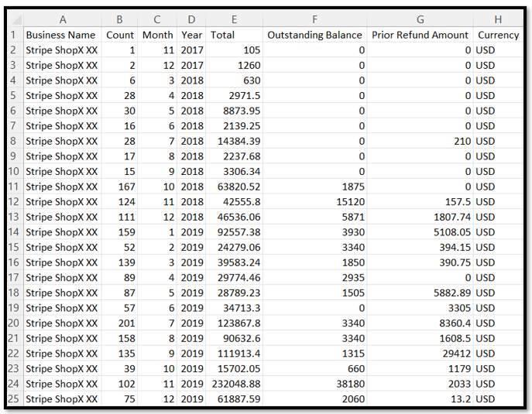
Task: Select the Total cell 92557.38
Action: click(x=234, y=232)
